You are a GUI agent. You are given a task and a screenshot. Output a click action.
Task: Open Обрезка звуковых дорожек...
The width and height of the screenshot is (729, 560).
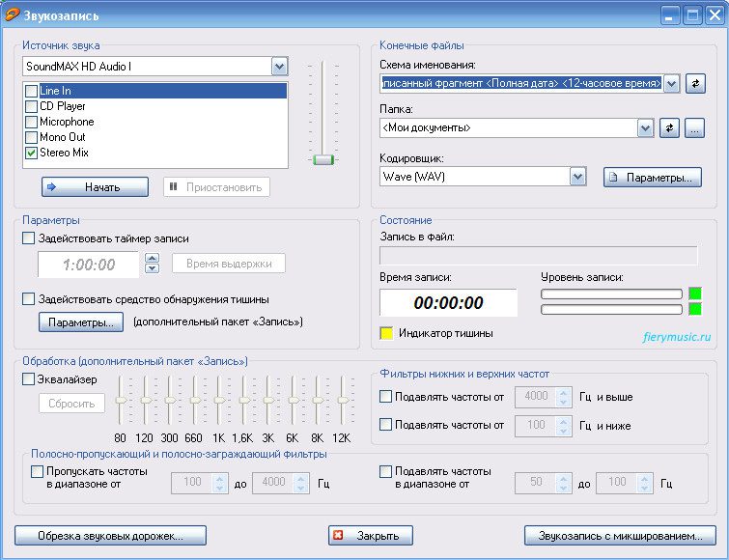110,536
